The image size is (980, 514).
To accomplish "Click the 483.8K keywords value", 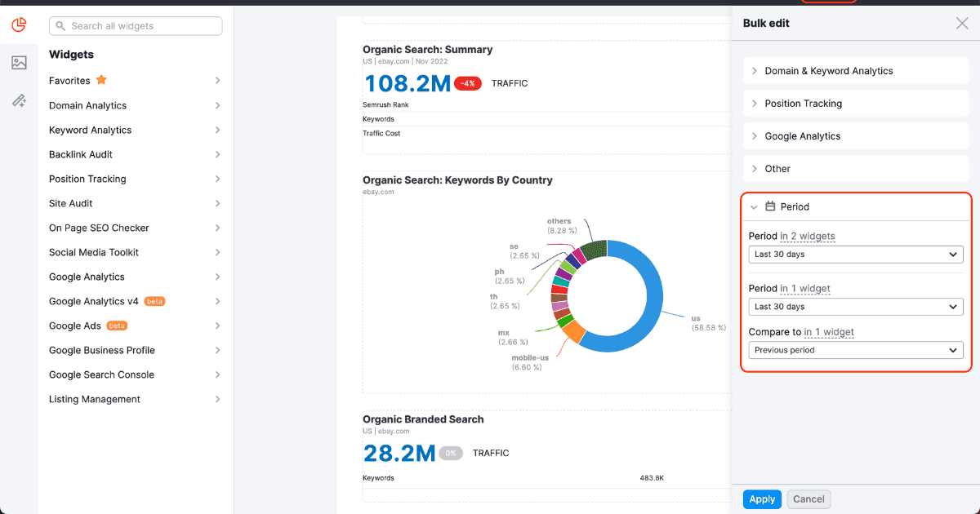I will point(652,478).
